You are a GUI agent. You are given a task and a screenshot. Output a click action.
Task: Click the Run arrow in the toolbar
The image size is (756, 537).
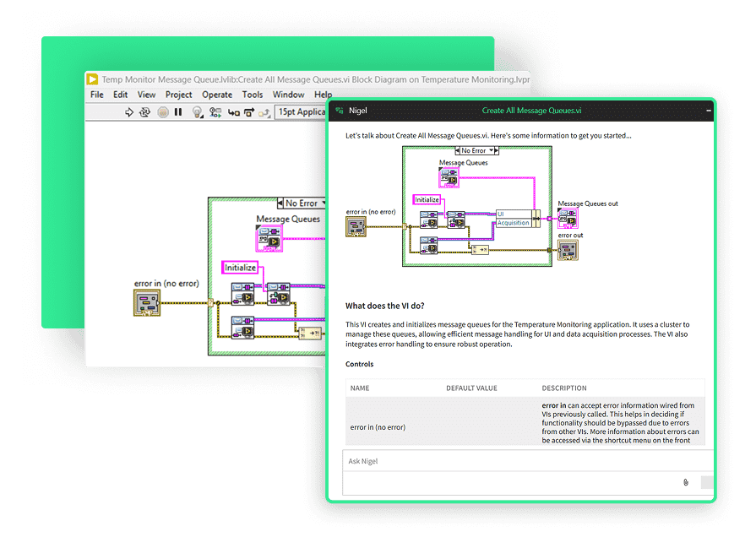coord(129,111)
